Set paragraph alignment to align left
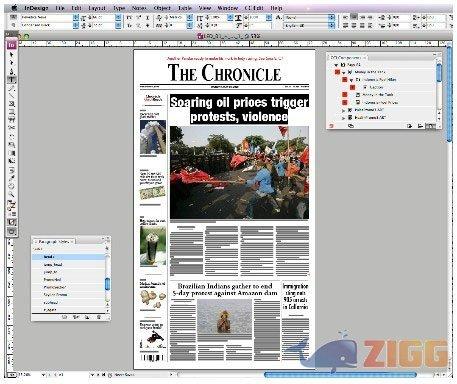The image size is (457, 384). click(x=345, y=17)
